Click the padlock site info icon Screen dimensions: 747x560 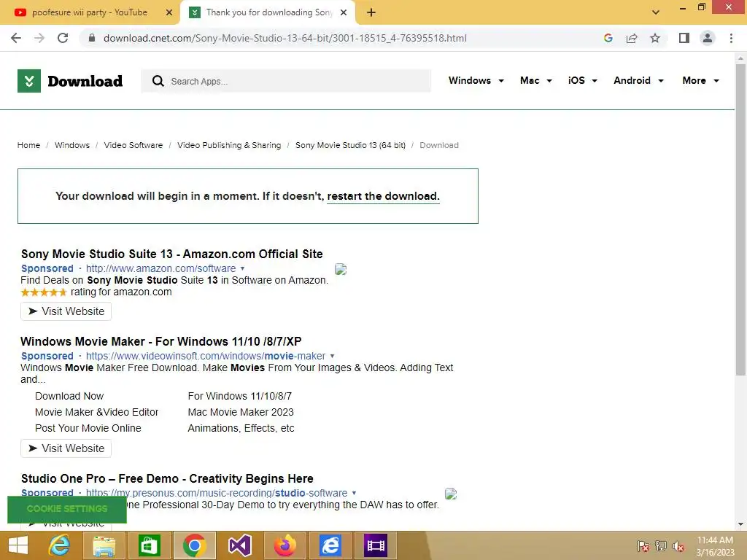[x=92, y=38]
